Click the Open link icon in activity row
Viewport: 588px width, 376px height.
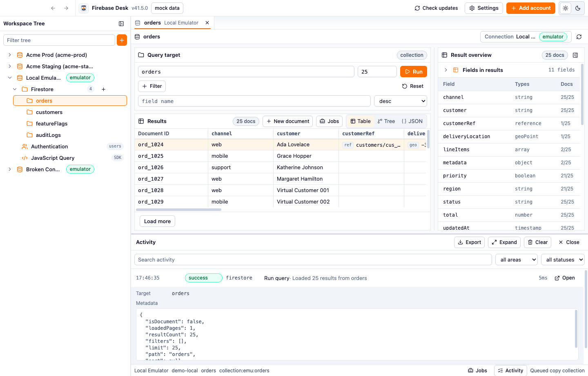click(565, 278)
